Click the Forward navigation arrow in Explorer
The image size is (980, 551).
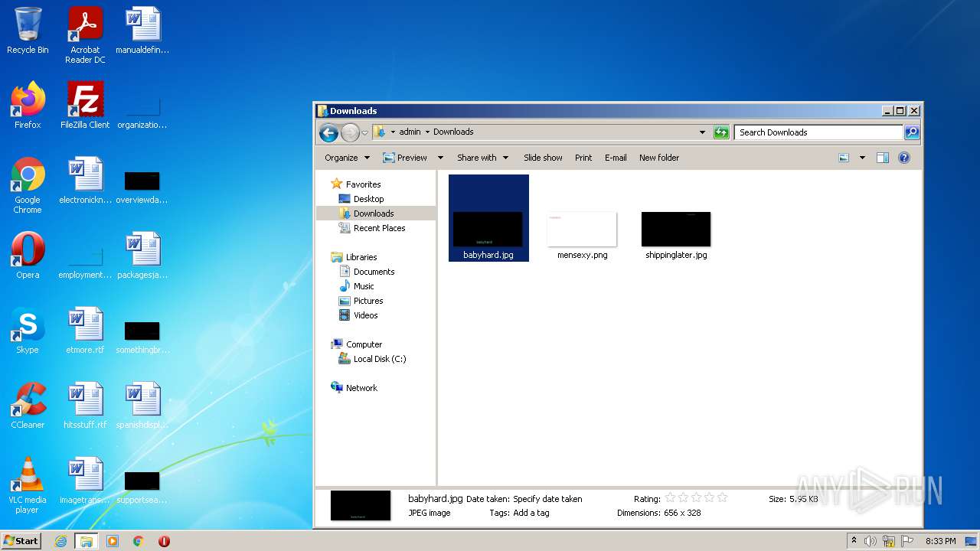[350, 132]
